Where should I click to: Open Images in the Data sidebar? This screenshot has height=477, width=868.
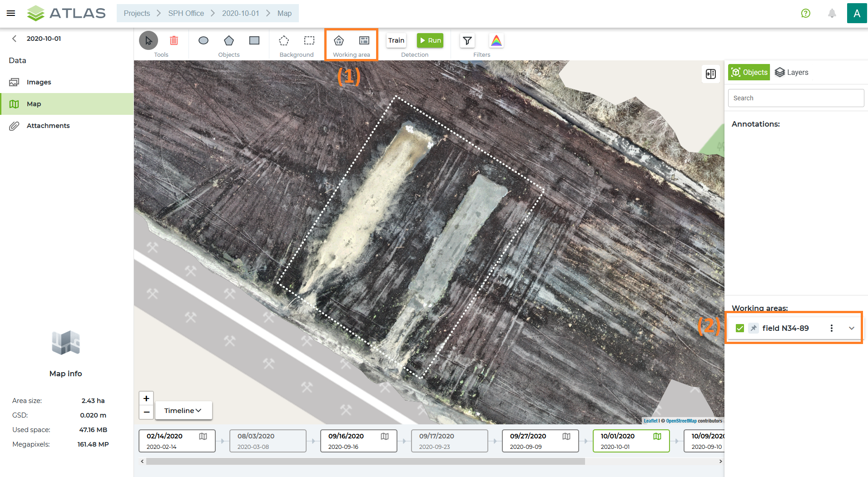39,82
